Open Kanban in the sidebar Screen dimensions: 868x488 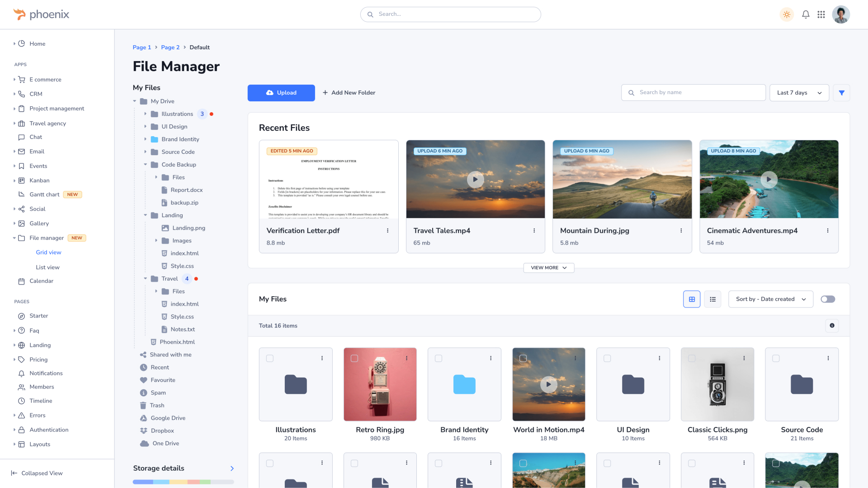tap(39, 180)
